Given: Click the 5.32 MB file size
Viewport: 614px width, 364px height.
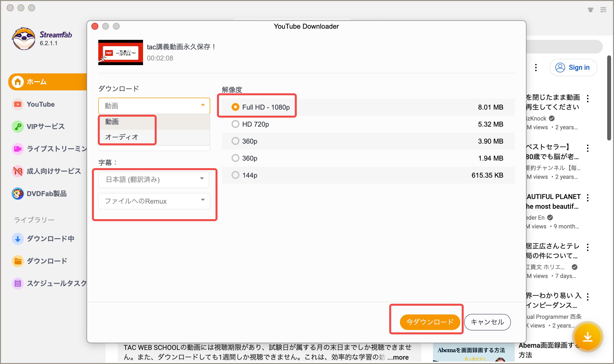Looking at the screenshot, I should (x=490, y=124).
